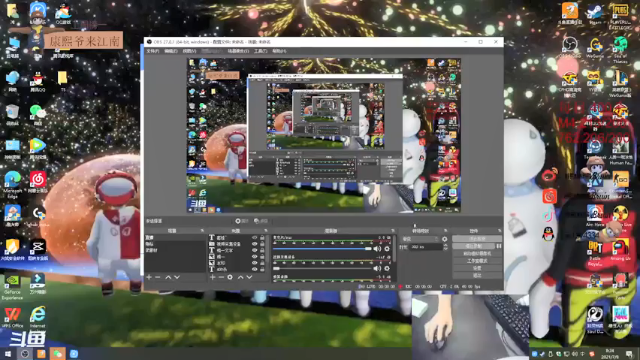Pause recording with the pause icon button

pyautogui.click(x=499, y=246)
